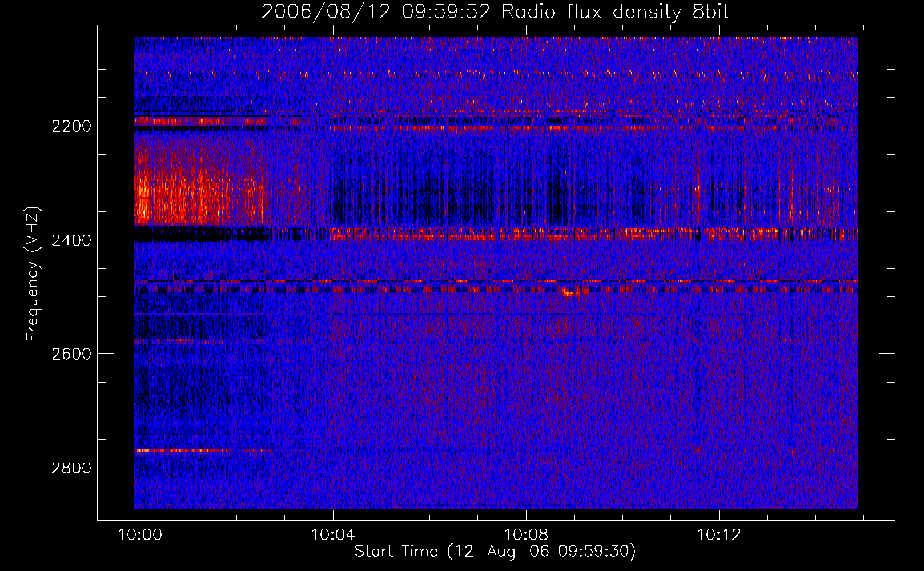The height and width of the screenshot is (571, 924).
Task: Click the 10:12 time tick label
Action: click(x=719, y=534)
